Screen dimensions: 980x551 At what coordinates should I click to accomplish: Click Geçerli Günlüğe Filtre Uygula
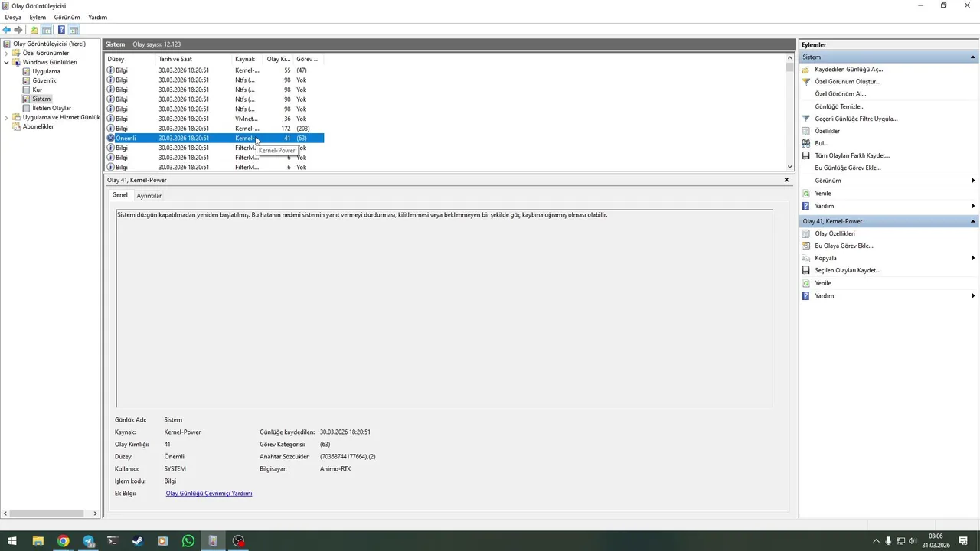pyautogui.click(x=856, y=119)
